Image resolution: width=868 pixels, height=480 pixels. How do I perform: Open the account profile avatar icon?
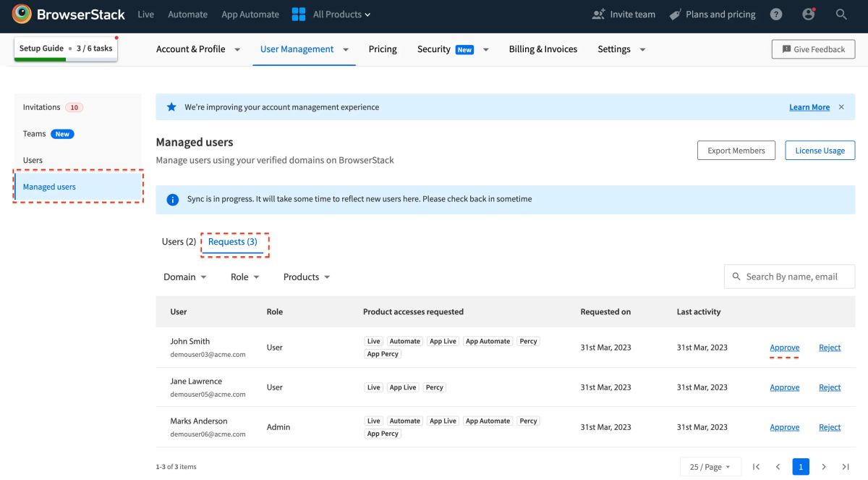809,14
